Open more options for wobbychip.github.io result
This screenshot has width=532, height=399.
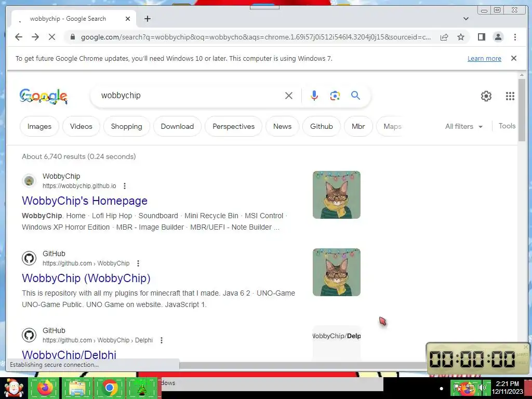click(125, 186)
